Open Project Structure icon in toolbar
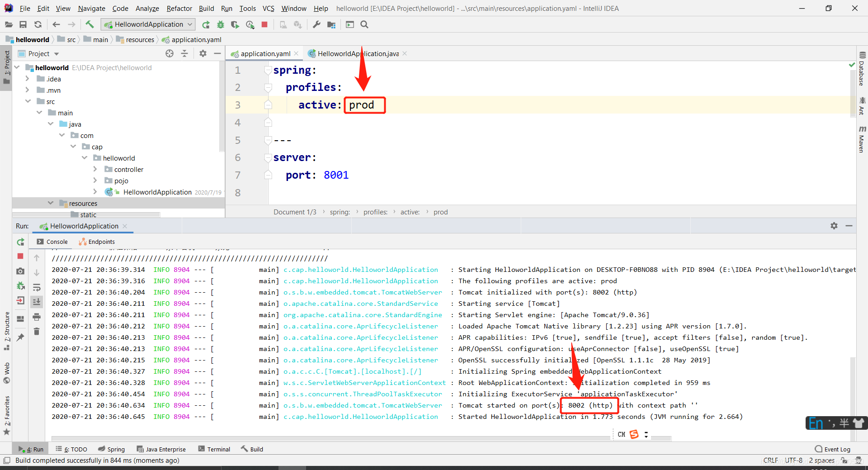 331,24
